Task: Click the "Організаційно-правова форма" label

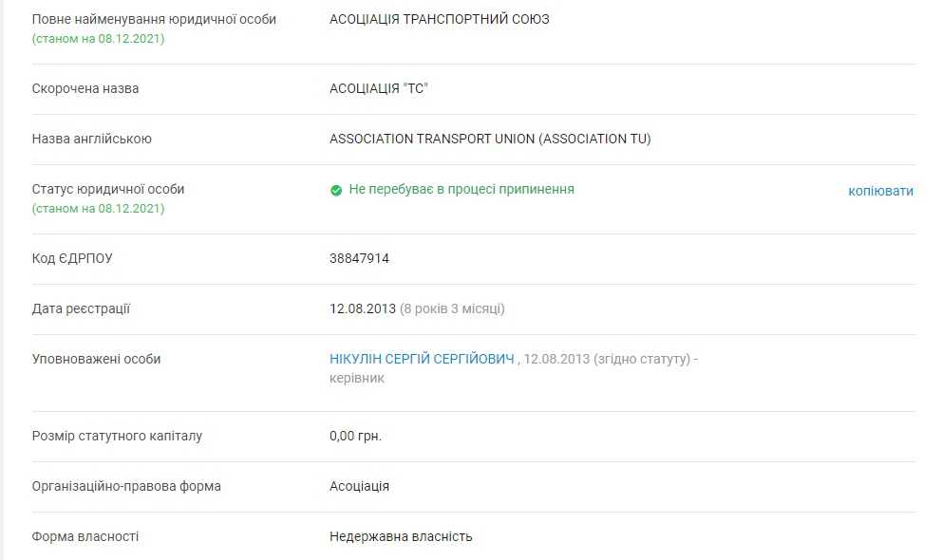Action: click(x=126, y=486)
